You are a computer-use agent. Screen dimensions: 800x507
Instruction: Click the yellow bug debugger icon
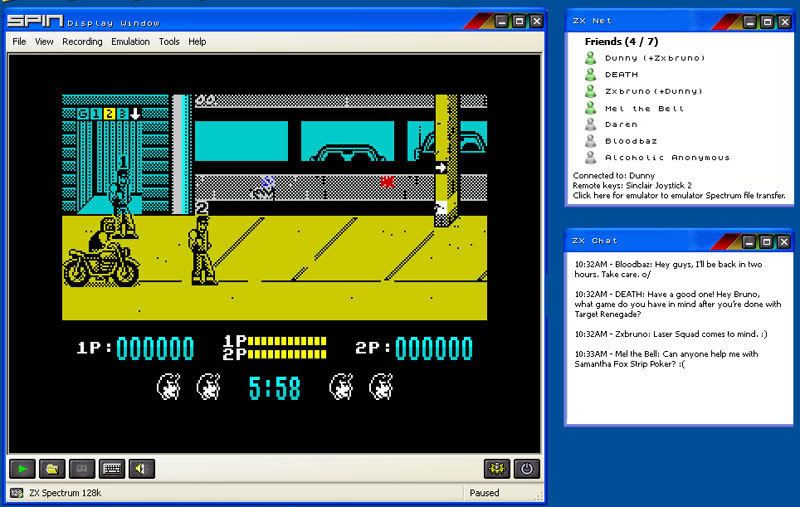(x=496, y=468)
